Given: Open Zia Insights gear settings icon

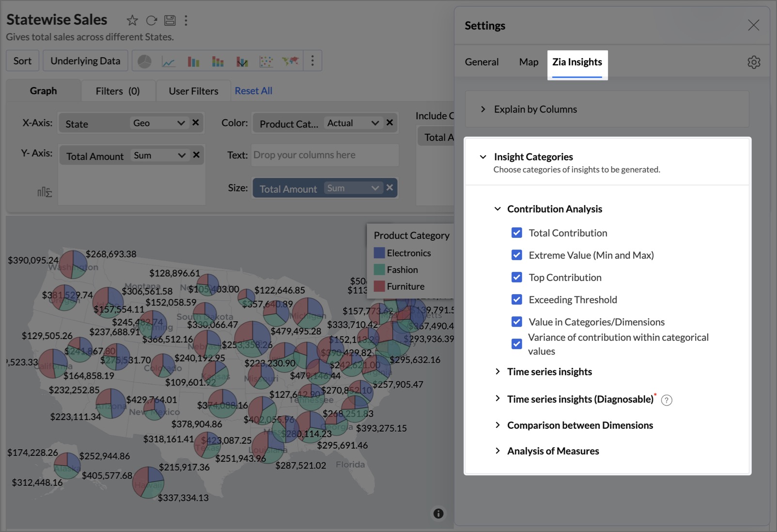Looking at the screenshot, I should pyautogui.click(x=753, y=62).
